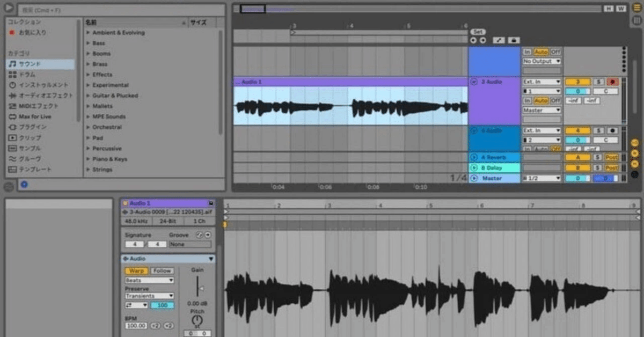
Task: Open the ドラム (Drums) category
Action: pyautogui.click(x=40, y=75)
